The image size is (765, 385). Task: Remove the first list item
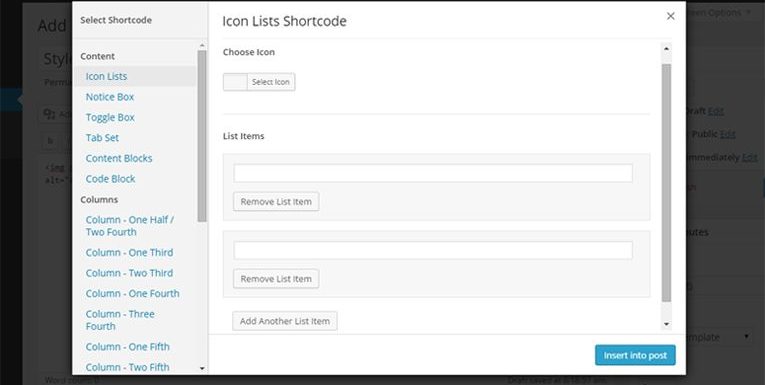276,202
